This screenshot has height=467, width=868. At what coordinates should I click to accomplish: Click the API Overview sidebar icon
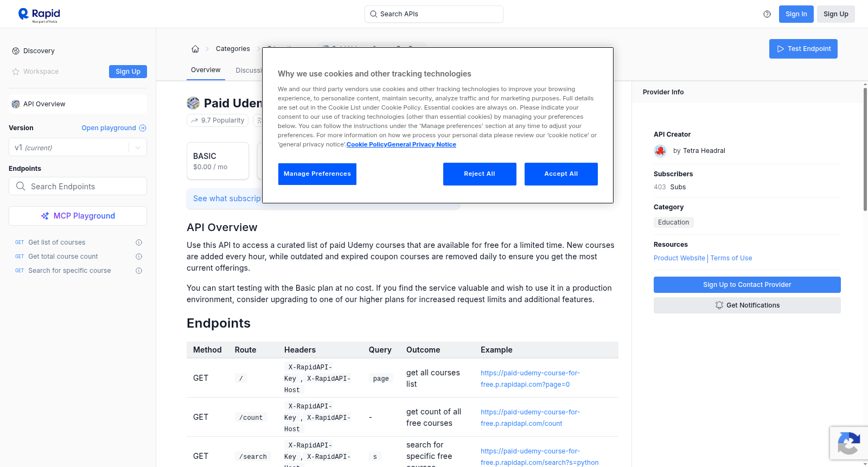pos(16,104)
